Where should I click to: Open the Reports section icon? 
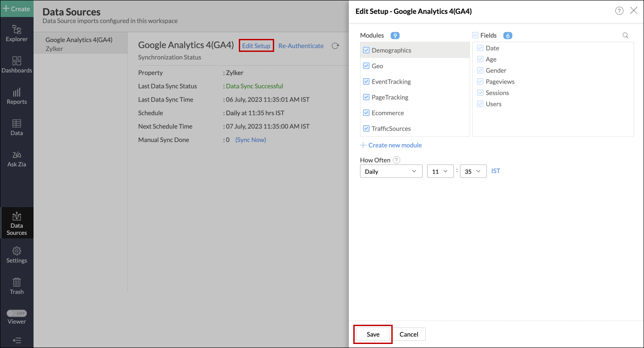click(17, 96)
